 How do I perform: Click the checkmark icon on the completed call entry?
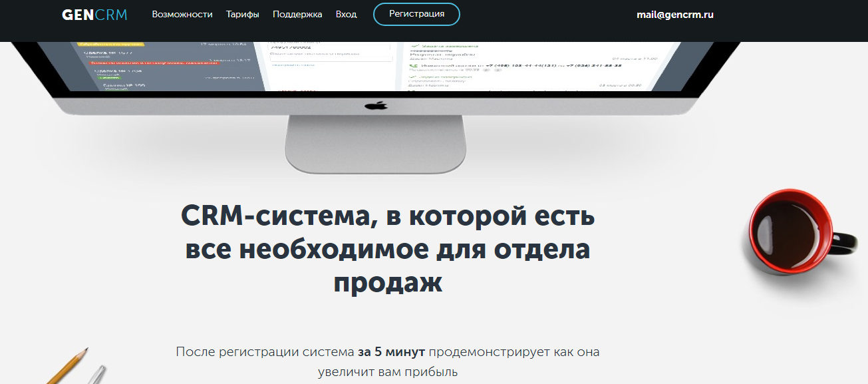coord(413,77)
